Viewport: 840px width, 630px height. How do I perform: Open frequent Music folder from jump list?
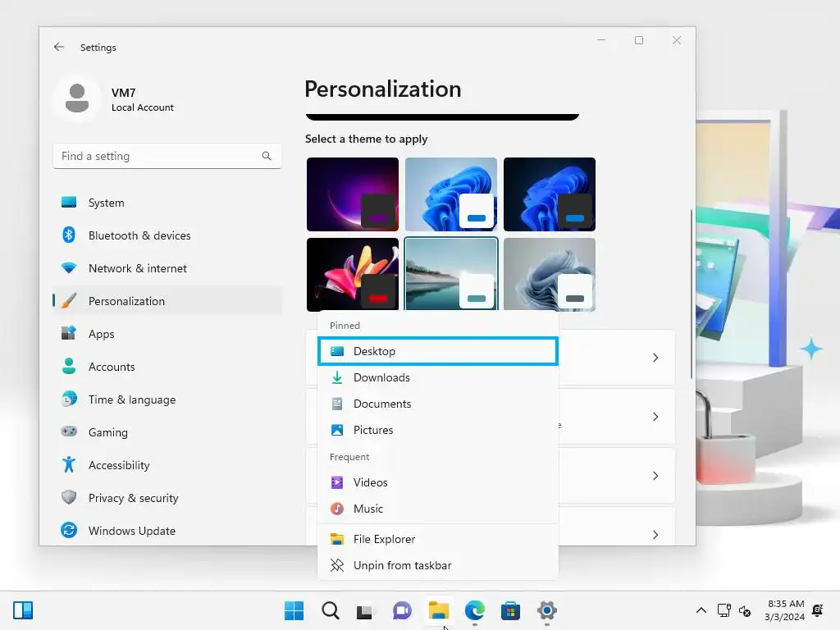click(x=438, y=509)
